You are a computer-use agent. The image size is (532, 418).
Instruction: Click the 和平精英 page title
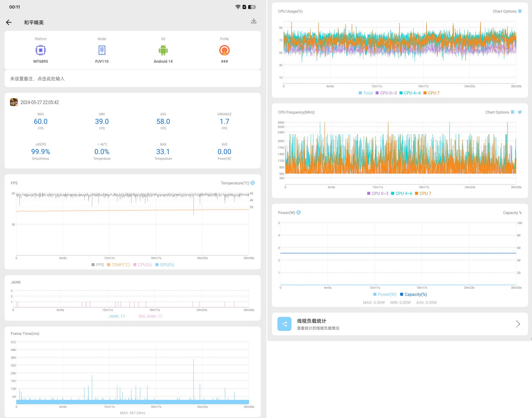pyautogui.click(x=34, y=23)
